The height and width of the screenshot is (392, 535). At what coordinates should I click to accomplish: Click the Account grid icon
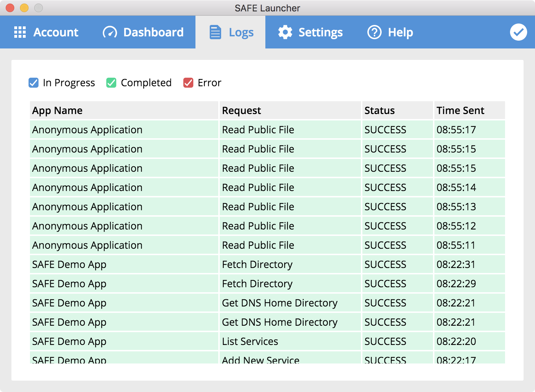pyautogui.click(x=20, y=32)
